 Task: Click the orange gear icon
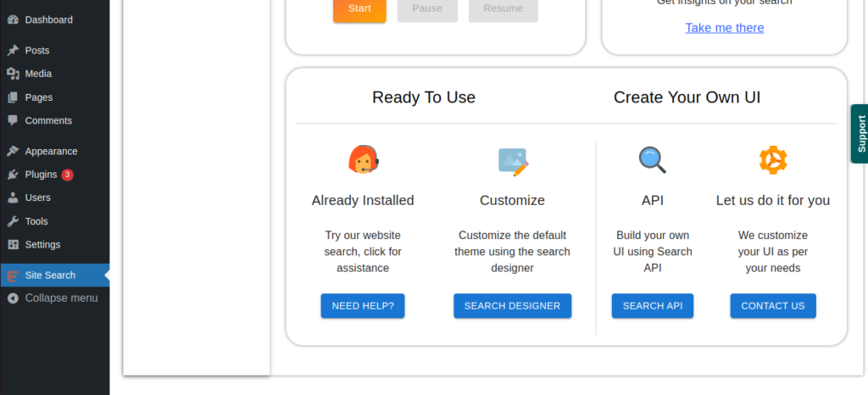(772, 159)
